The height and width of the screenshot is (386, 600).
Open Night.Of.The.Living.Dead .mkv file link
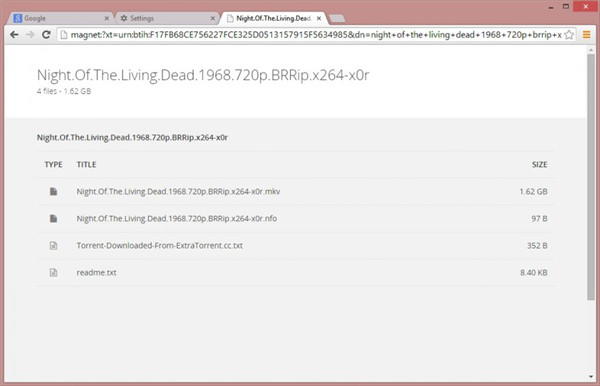click(178, 191)
